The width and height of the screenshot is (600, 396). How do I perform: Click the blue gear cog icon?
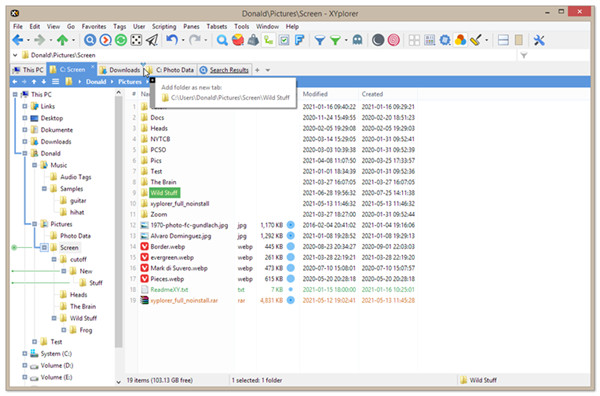(445, 40)
